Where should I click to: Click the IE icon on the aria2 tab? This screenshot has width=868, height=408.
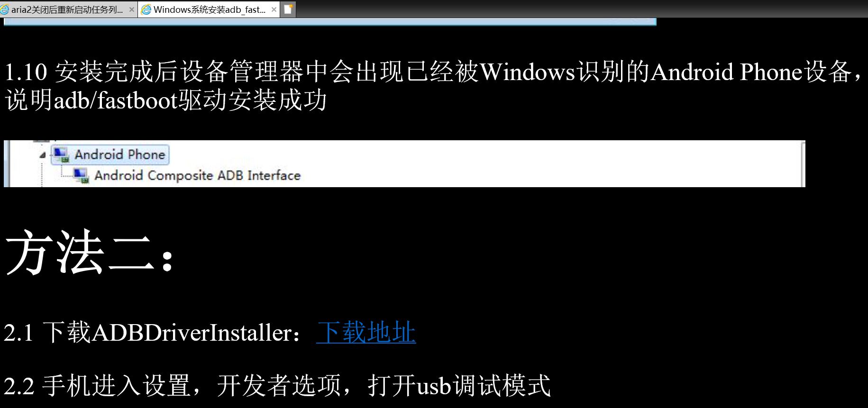coord(4,9)
